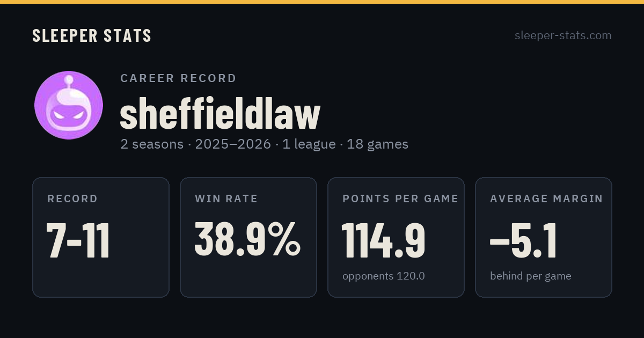Select the behind per game subtext
This screenshot has height=338, width=644.
tap(531, 276)
